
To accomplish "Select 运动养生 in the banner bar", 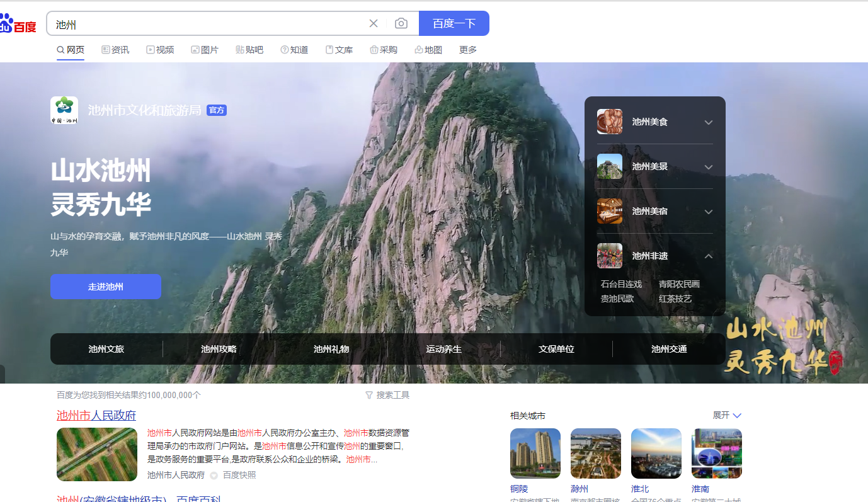I will [443, 349].
